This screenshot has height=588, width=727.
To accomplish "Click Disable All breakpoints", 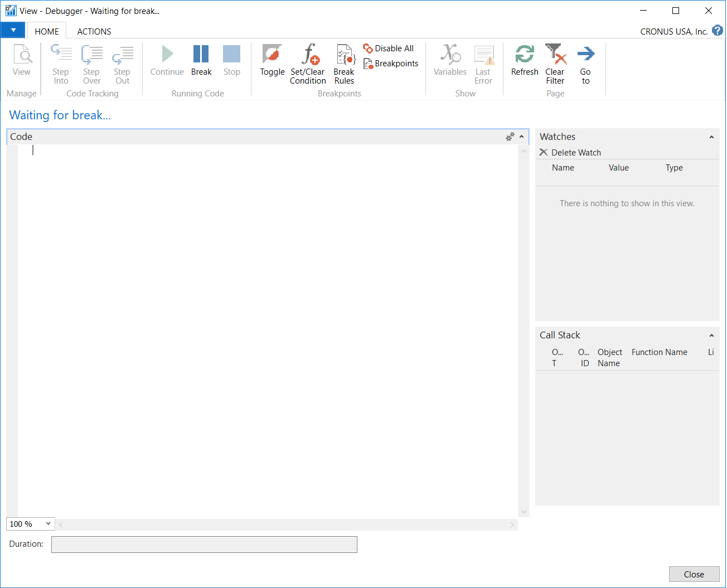I will (389, 48).
